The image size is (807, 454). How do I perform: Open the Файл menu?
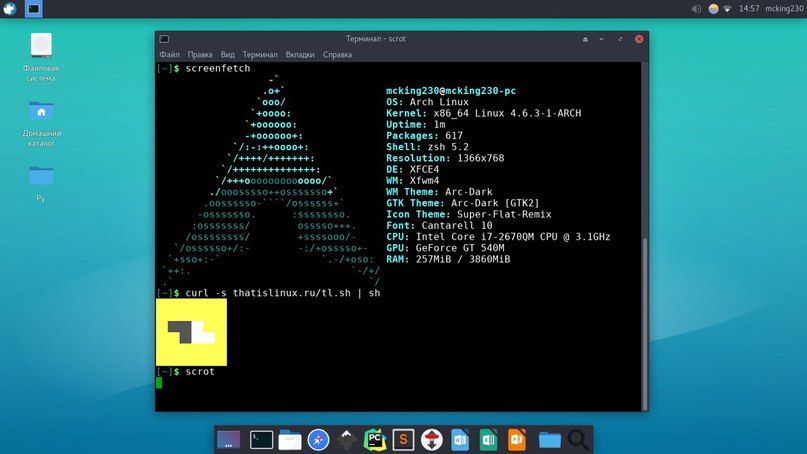tap(169, 55)
